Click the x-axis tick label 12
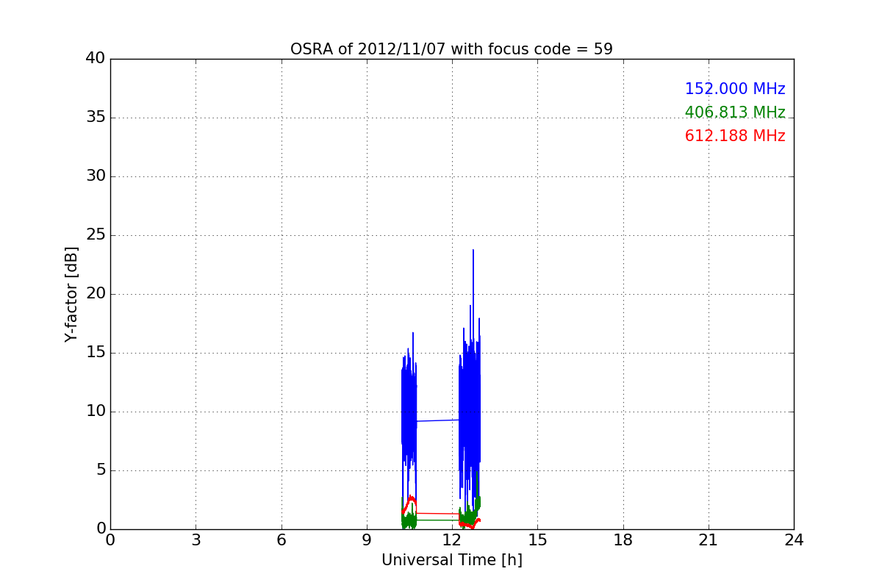The height and width of the screenshot is (588, 882). 452,540
